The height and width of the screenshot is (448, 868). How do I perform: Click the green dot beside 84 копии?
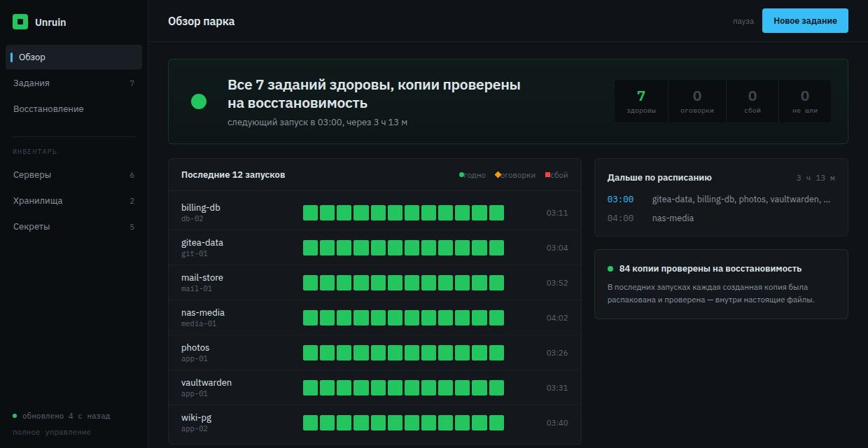[x=610, y=269]
